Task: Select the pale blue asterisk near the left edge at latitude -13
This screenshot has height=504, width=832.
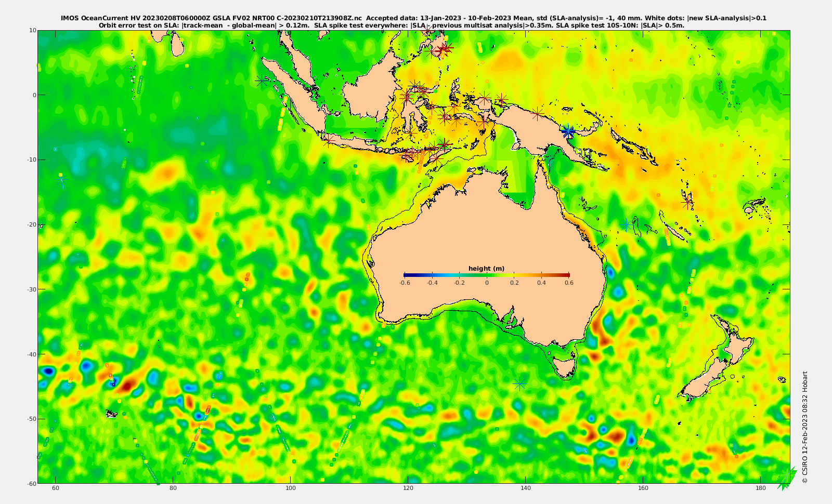Action: pyautogui.click(x=62, y=180)
